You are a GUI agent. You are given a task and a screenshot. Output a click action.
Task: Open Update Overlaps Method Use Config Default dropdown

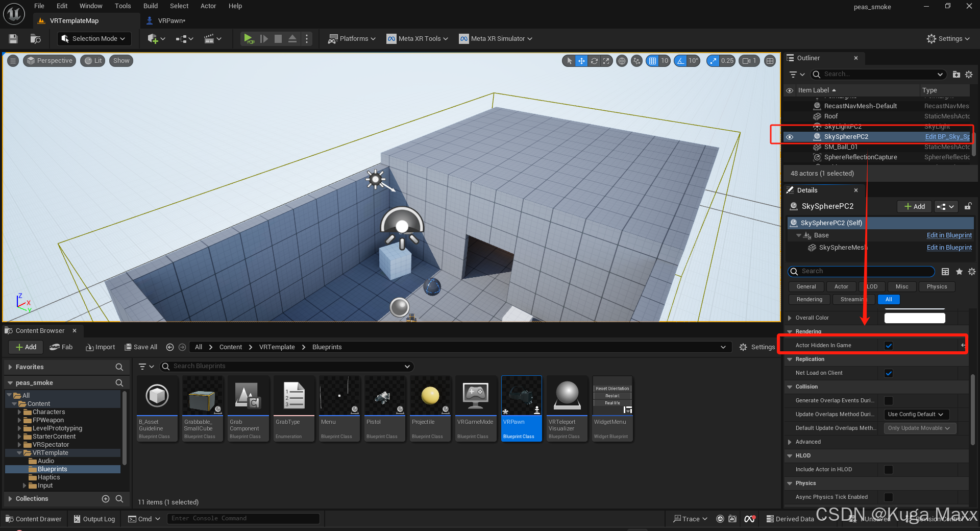(x=916, y=415)
